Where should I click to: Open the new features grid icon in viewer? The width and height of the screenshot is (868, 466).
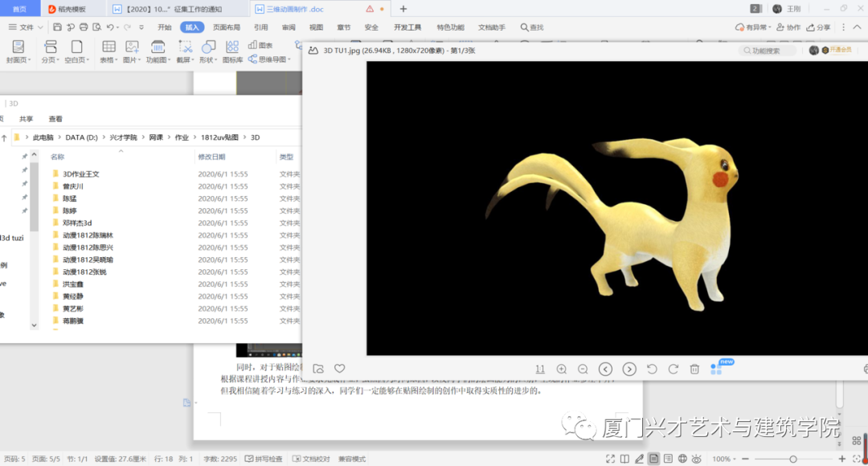[x=716, y=369]
